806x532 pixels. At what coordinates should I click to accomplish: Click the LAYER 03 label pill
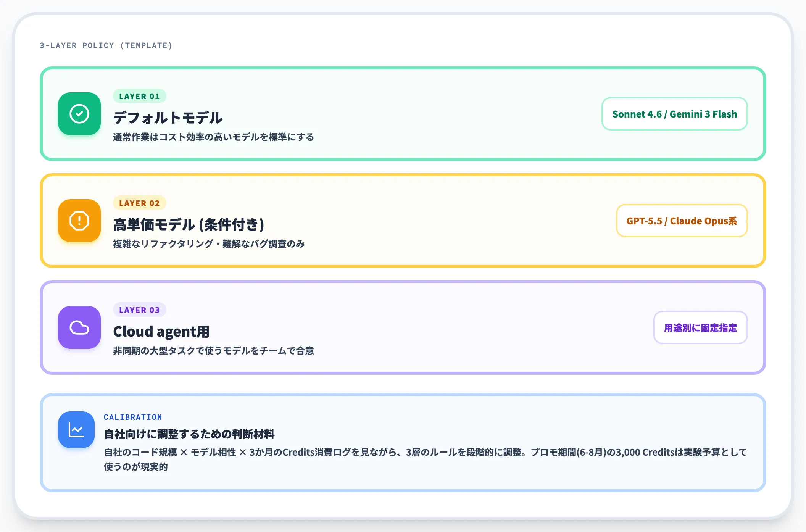(x=139, y=310)
